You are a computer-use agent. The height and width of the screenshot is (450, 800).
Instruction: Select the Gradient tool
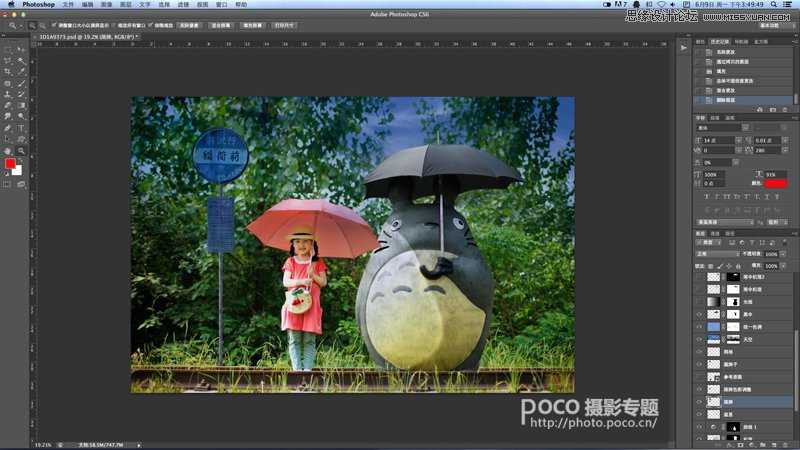coord(21,105)
